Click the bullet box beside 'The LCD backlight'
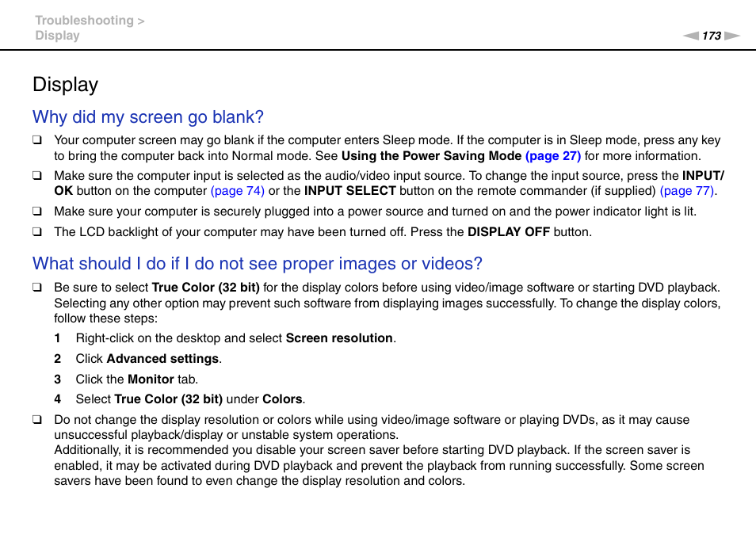 (x=37, y=232)
